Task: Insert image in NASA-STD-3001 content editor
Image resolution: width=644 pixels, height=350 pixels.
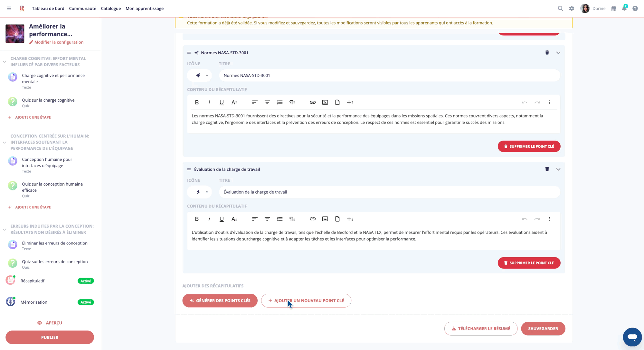Action: [x=325, y=102]
